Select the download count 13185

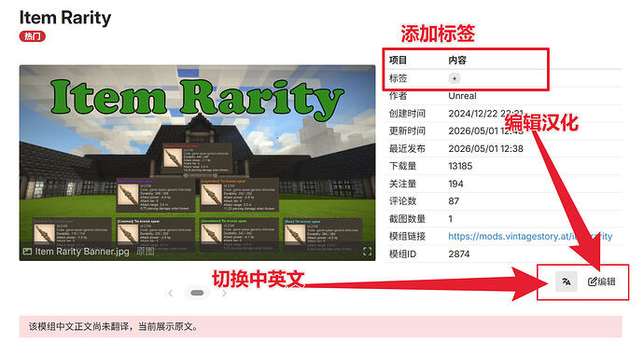point(460,166)
